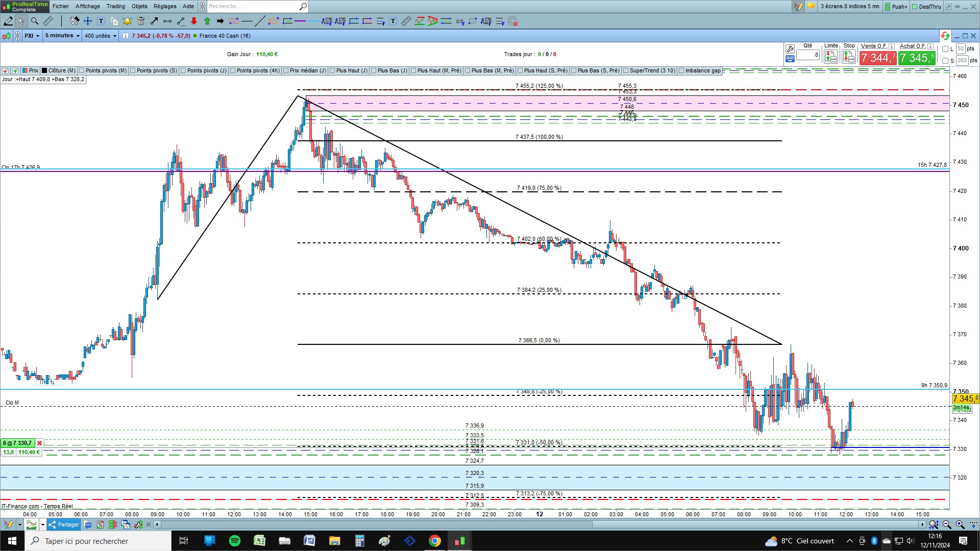Image resolution: width=980 pixels, height=551 pixels.
Task: Expand the 400 unités dropdown
Action: coord(101,36)
